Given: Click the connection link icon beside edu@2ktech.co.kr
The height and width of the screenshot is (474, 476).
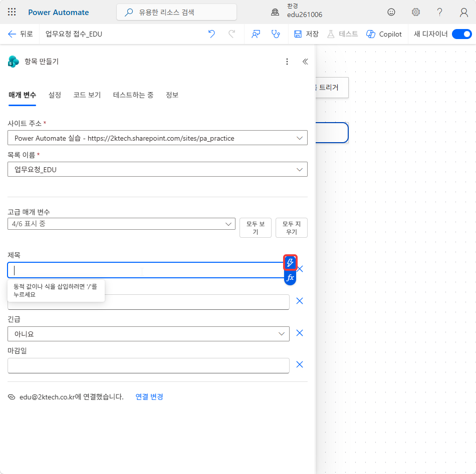Looking at the screenshot, I should tap(12, 397).
